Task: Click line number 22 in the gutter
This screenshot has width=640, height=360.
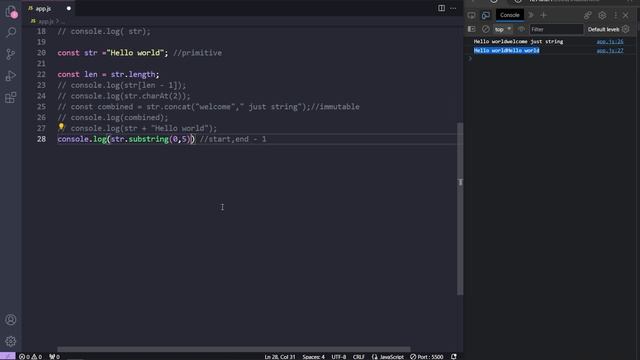Action: tap(41, 74)
